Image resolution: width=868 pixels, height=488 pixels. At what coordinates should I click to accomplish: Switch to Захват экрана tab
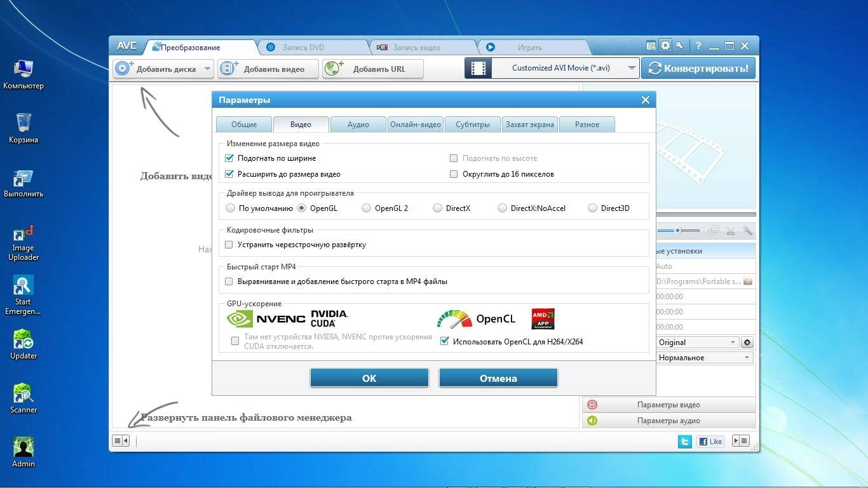(x=530, y=125)
